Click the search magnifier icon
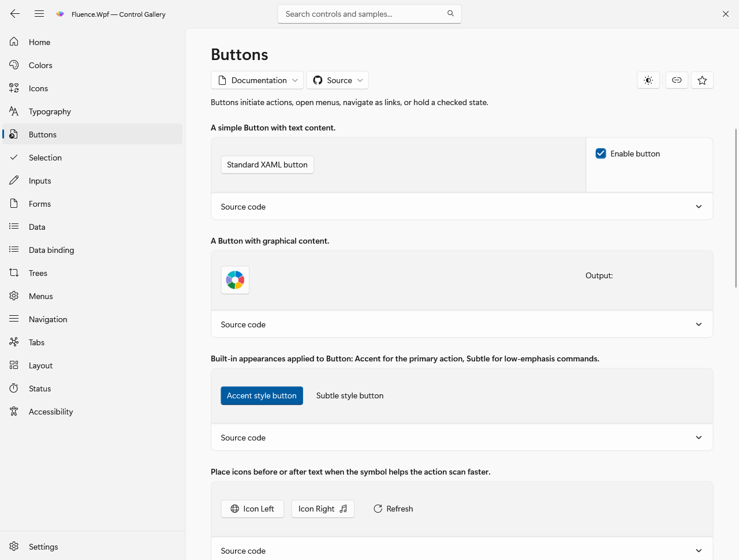 click(450, 13)
